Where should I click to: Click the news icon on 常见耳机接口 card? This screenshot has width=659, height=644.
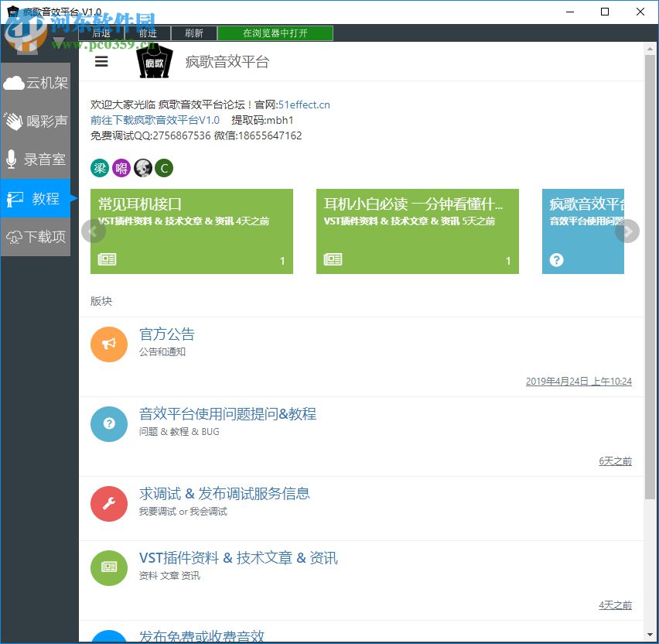coord(107,259)
